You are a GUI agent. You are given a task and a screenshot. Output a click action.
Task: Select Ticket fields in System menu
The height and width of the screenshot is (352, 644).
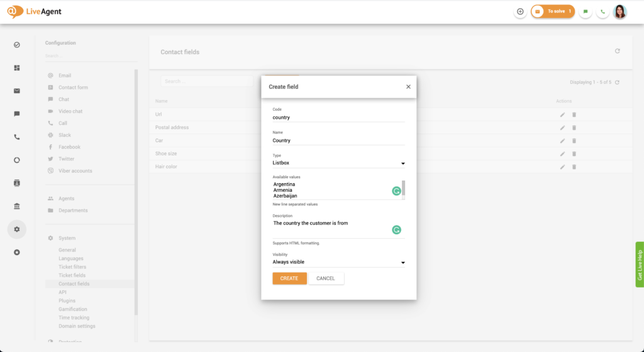72,275
